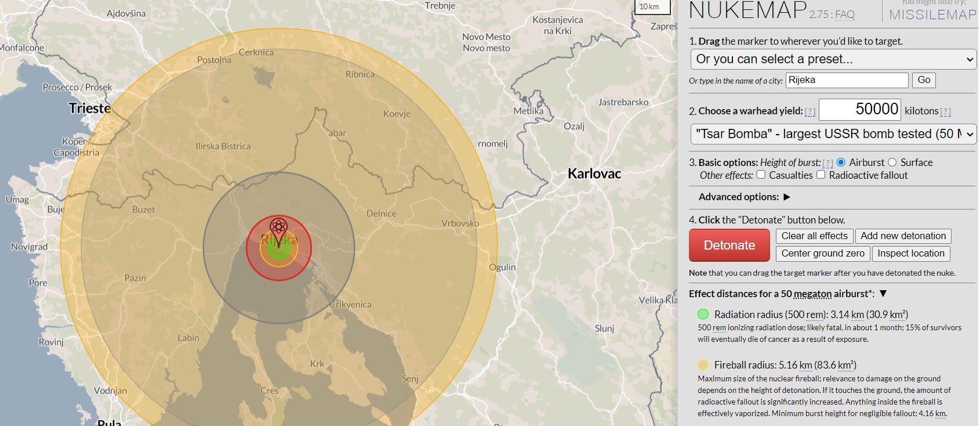The width and height of the screenshot is (980, 426).
Task: Open the Tsar Bomba warhead preset dropdown
Action: coord(833,134)
